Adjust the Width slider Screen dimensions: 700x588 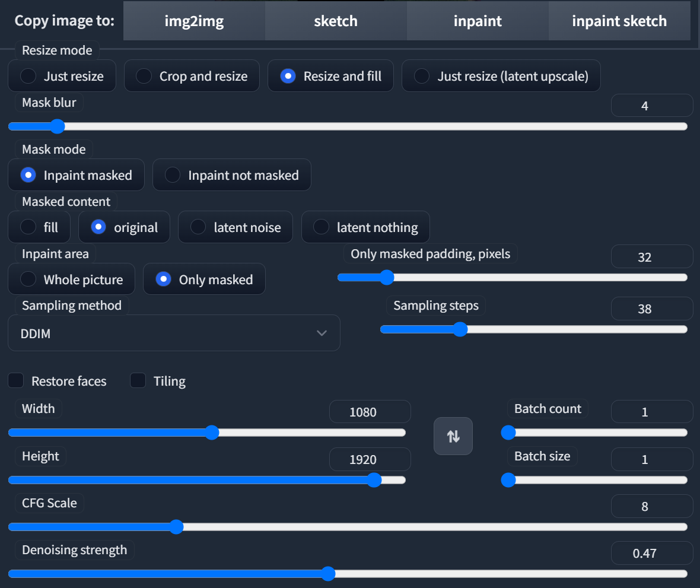pyautogui.click(x=206, y=432)
